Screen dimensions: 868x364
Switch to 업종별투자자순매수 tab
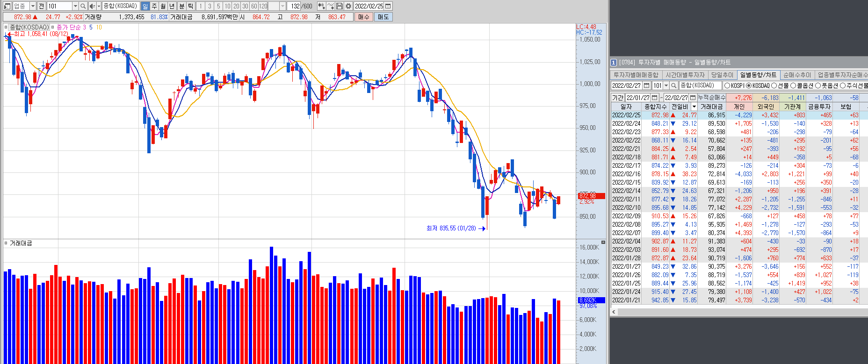click(842, 75)
